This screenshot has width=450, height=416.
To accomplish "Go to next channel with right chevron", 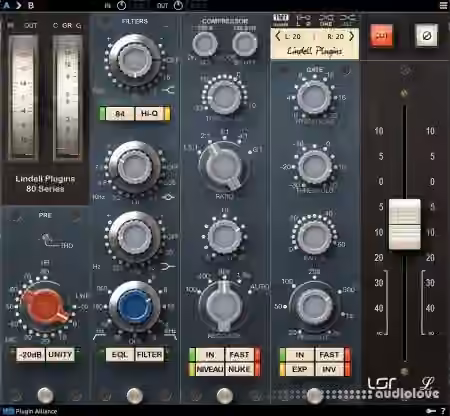I will point(352,36).
